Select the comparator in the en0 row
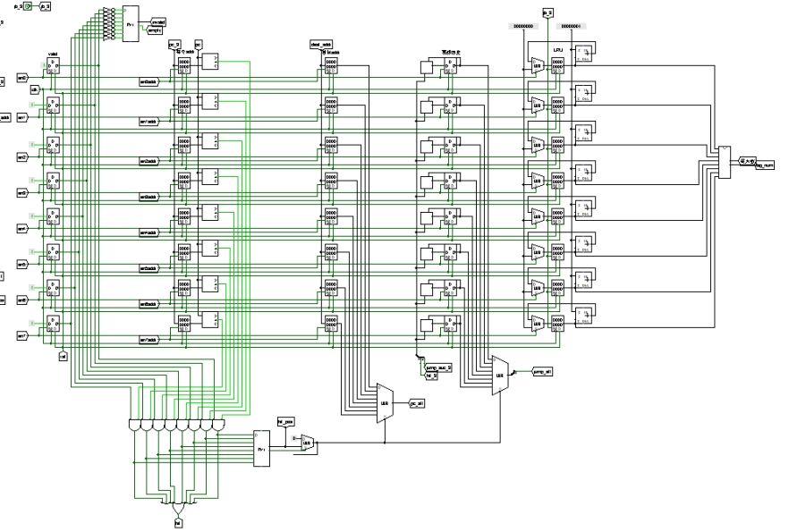This screenshot has height=532, width=789. click(x=210, y=62)
